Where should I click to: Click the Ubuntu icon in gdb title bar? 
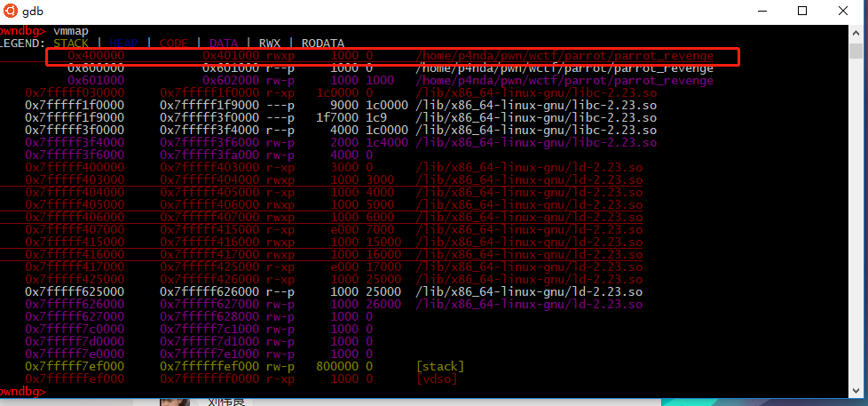click(10, 11)
